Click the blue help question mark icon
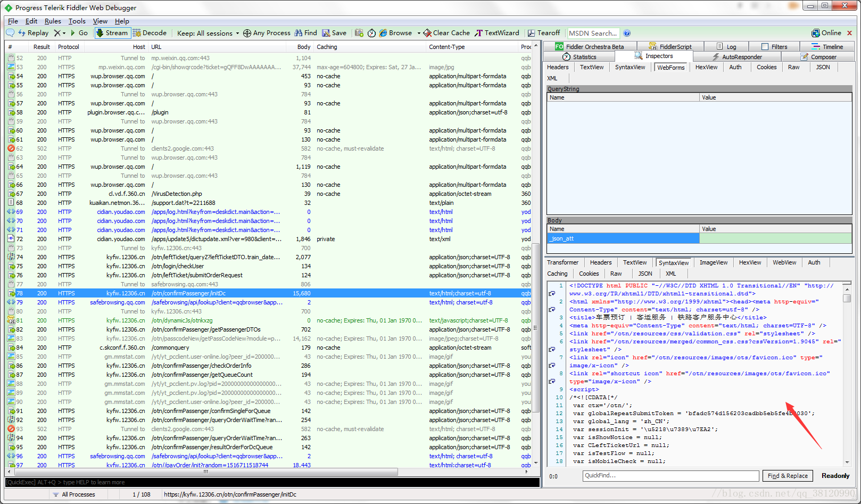Image resolution: width=861 pixels, height=504 pixels. pyautogui.click(x=627, y=33)
